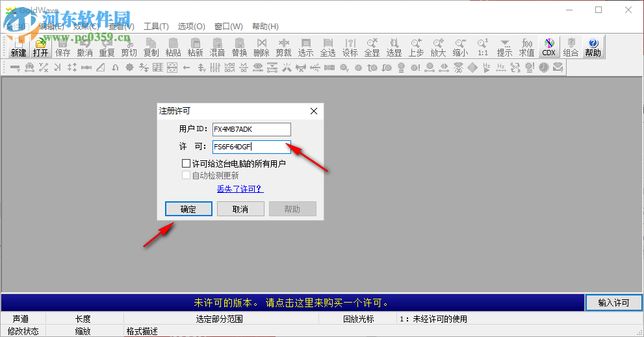
Task: Click the 上步 (Previous Zoom) icon
Action: [416, 47]
